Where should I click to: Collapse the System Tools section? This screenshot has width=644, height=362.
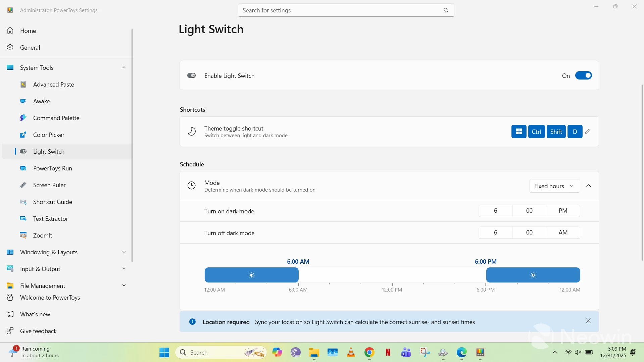click(x=124, y=67)
